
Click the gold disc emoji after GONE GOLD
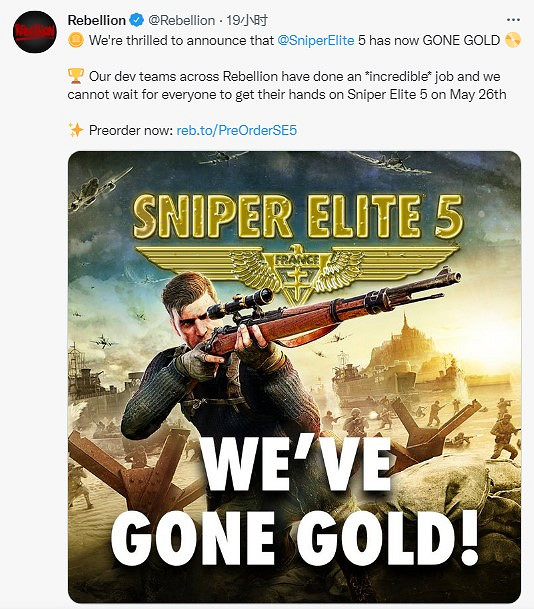[513, 40]
